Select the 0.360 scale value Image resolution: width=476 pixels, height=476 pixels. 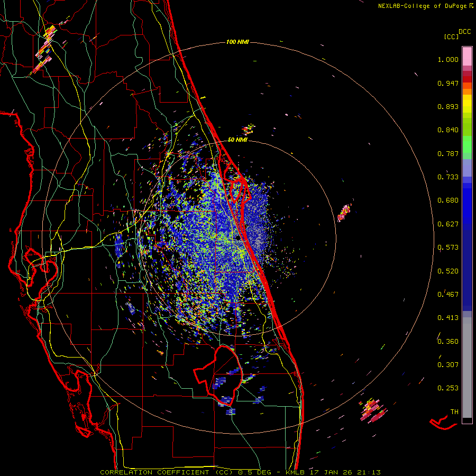click(x=448, y=342)
